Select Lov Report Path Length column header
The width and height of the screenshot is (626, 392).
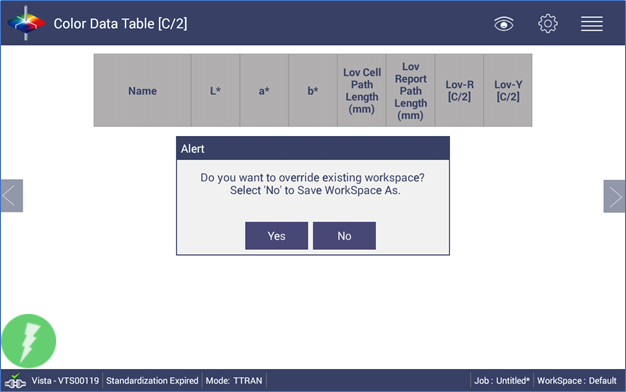[410, 91]
